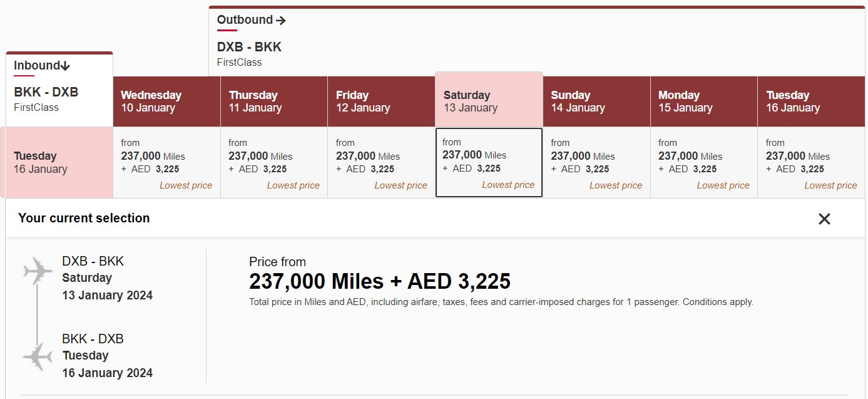Click the Outbound right arrow icon

pos(281,20)
